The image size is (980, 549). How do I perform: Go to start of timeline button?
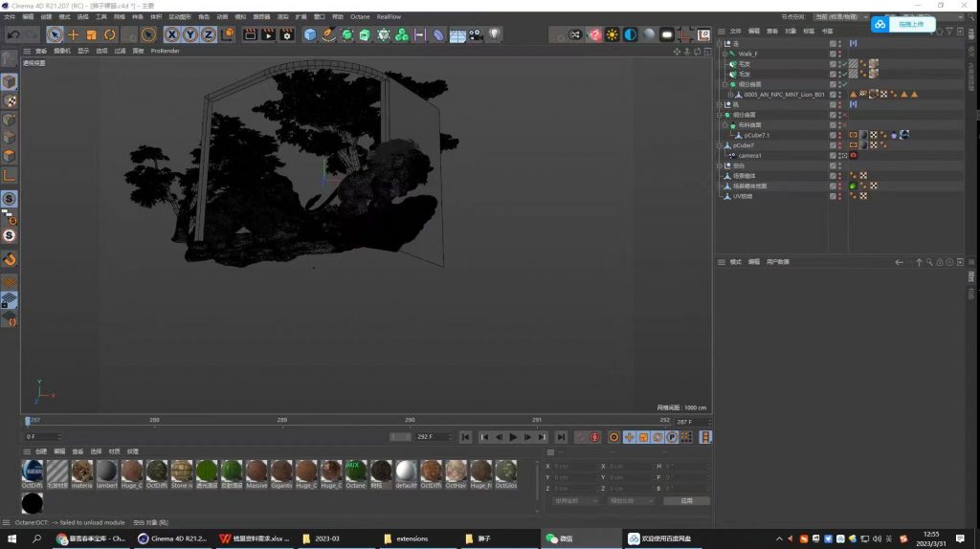coord(465,437)
